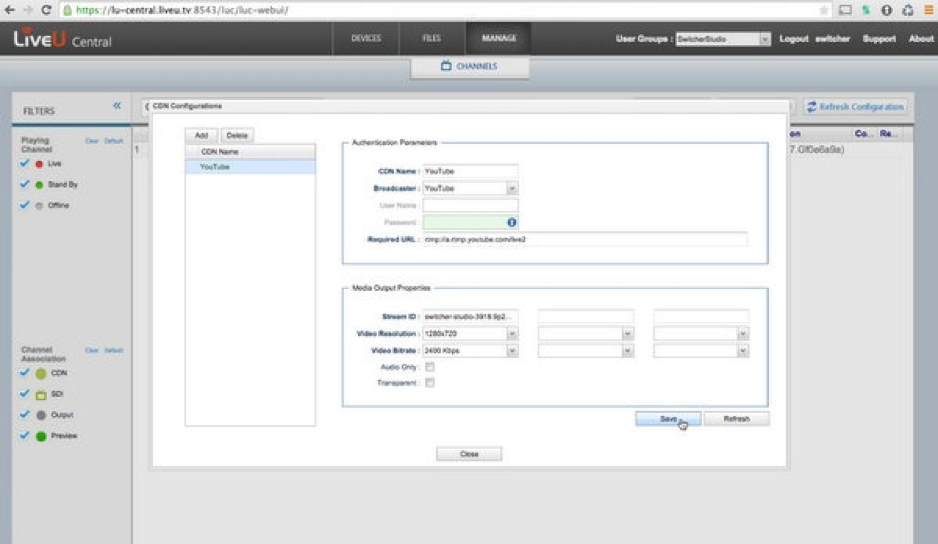Click Refresh Configuration button
938x544 pixels.
(x=856, y=107)
